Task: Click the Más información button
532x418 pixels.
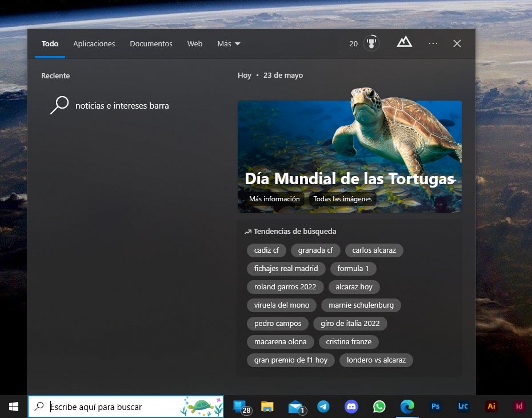Action: point(274,199)
